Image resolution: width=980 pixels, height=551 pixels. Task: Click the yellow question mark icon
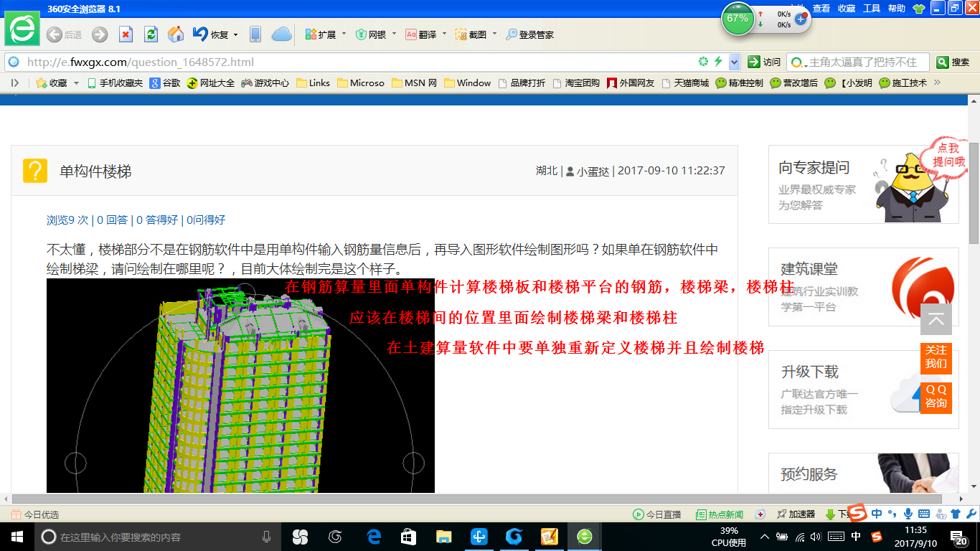tap(35, 171)
